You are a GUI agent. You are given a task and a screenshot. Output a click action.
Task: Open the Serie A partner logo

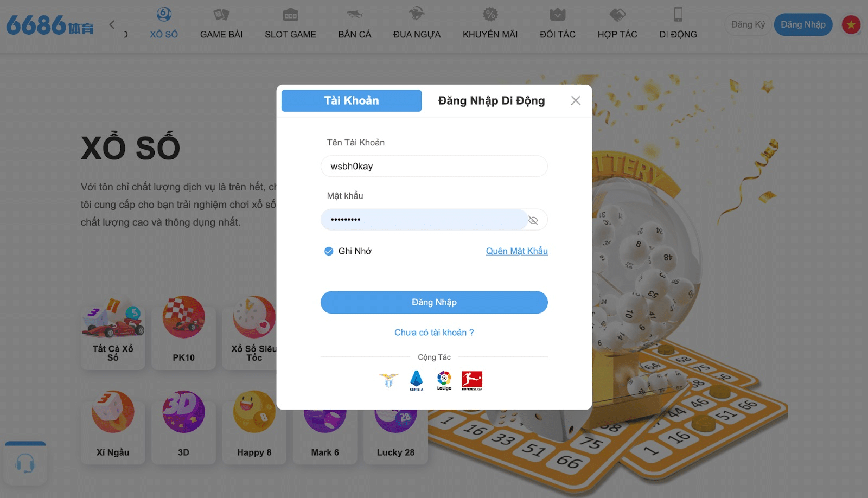(x=416, y=381)
